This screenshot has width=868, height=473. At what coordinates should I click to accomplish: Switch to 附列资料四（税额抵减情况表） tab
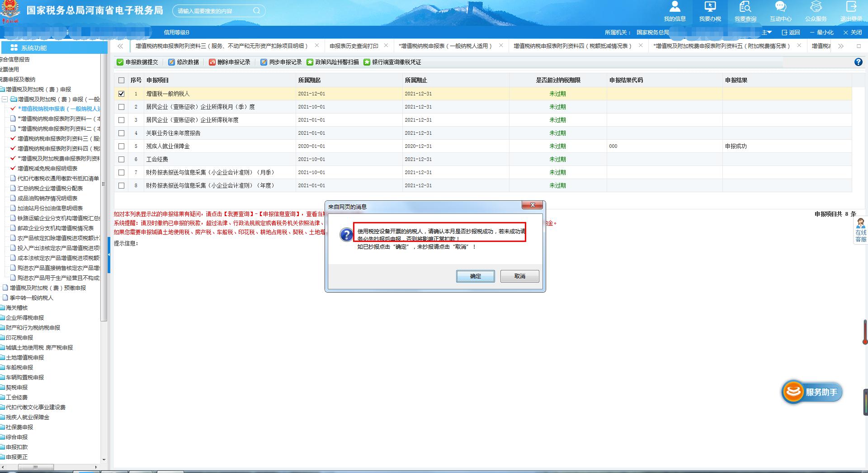click(572, 46)
